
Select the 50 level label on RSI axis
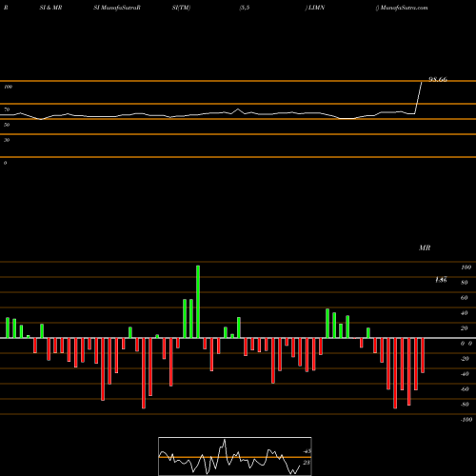click(7, 125)
